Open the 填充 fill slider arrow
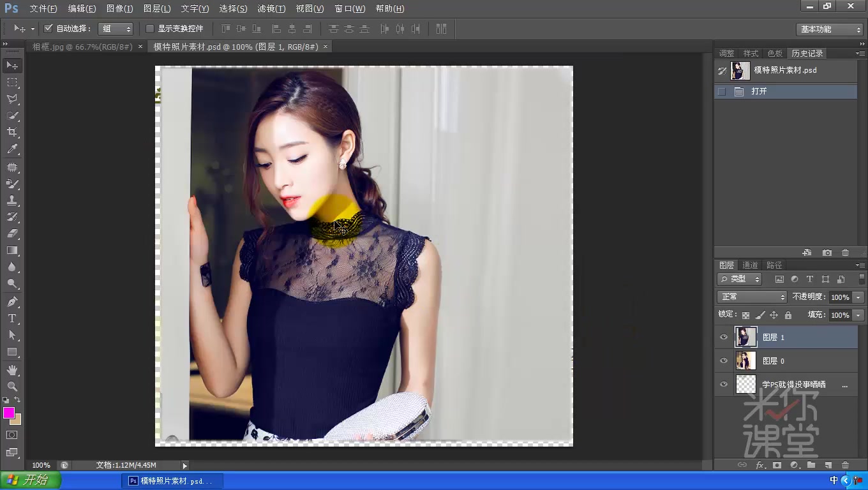 pos(858,315)
